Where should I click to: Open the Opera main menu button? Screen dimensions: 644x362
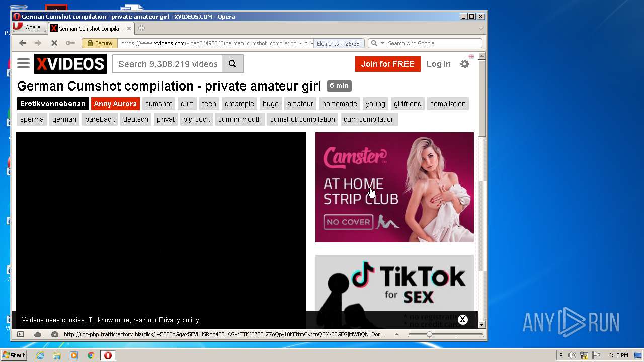29,28
